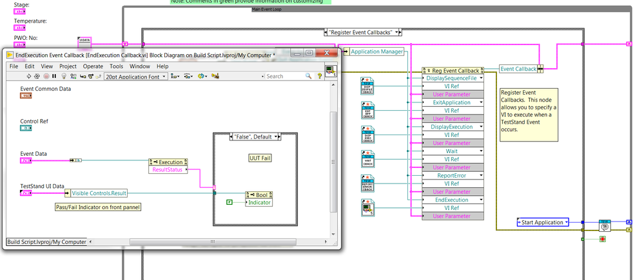The image size is (644, 280).
Task: Open the View menu
Action: click(47, 66)
